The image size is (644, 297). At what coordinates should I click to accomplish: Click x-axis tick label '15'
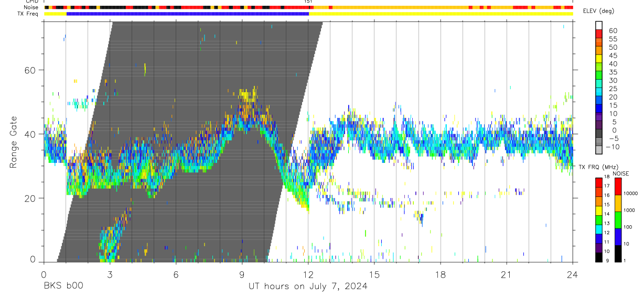374,274
